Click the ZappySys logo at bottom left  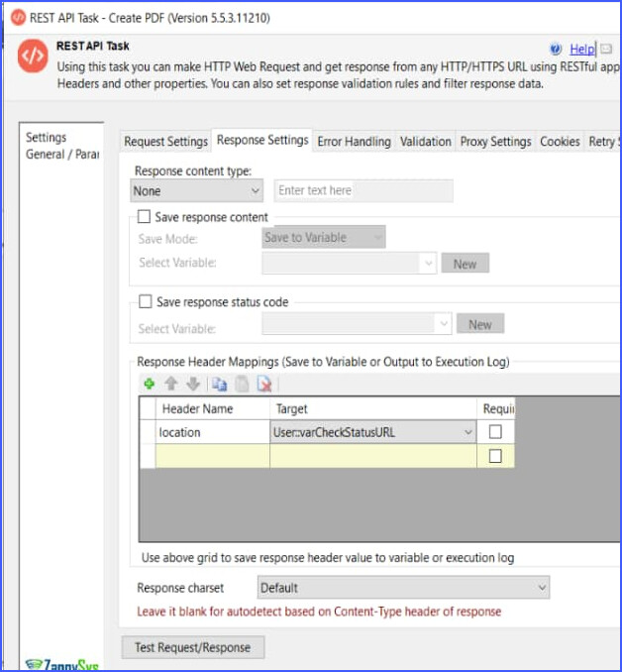62,666
